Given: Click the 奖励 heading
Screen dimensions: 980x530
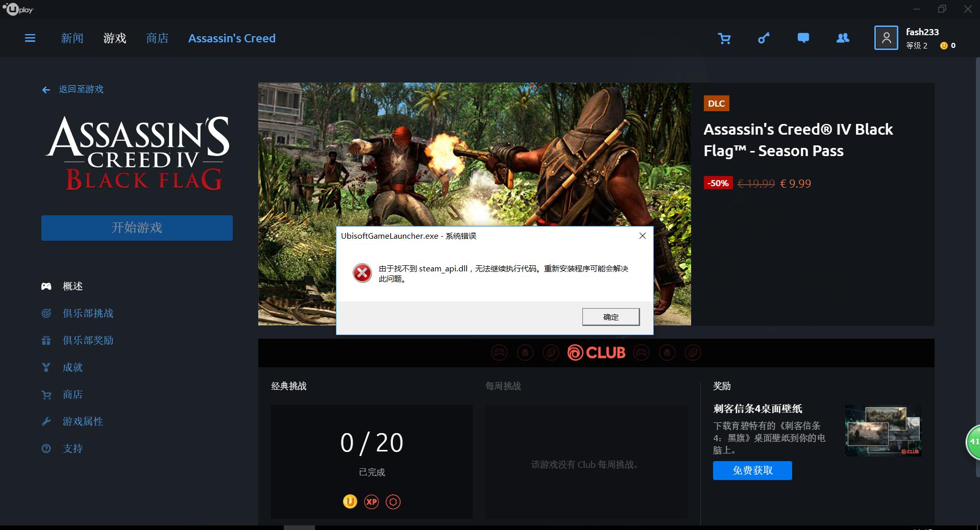Looking at the screenshot, I should pyautogui.click(x=722, y=386).
